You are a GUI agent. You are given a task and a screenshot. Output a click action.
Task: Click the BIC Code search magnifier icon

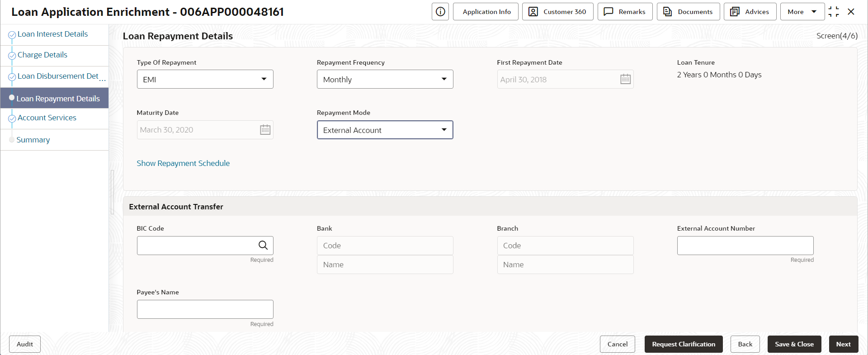[263, 246]
